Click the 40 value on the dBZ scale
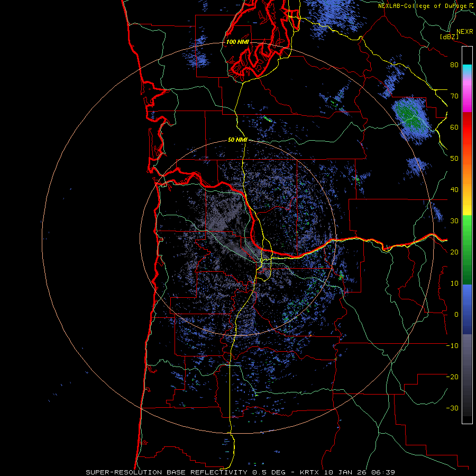 (454, 190)
